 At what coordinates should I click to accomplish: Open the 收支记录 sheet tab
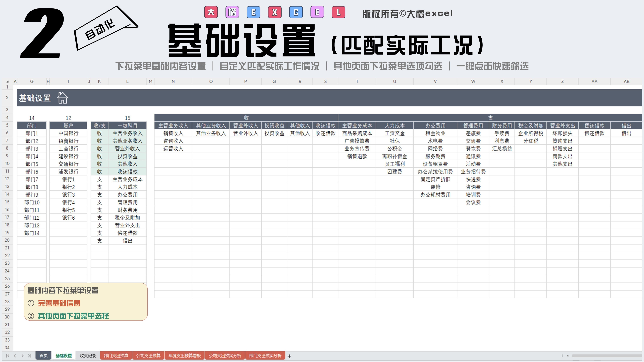(88, 356)
